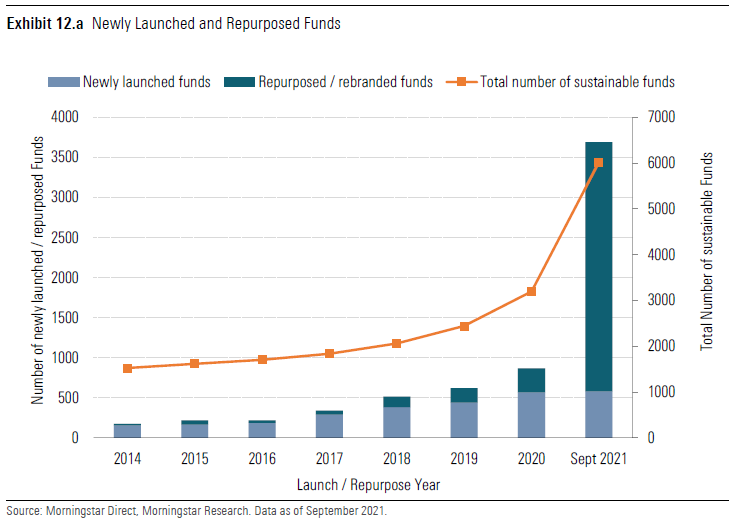Click the dark teal Repurposed funds legend swatch
The width and height of the screenshot is (735, 521).
[240, 82]
